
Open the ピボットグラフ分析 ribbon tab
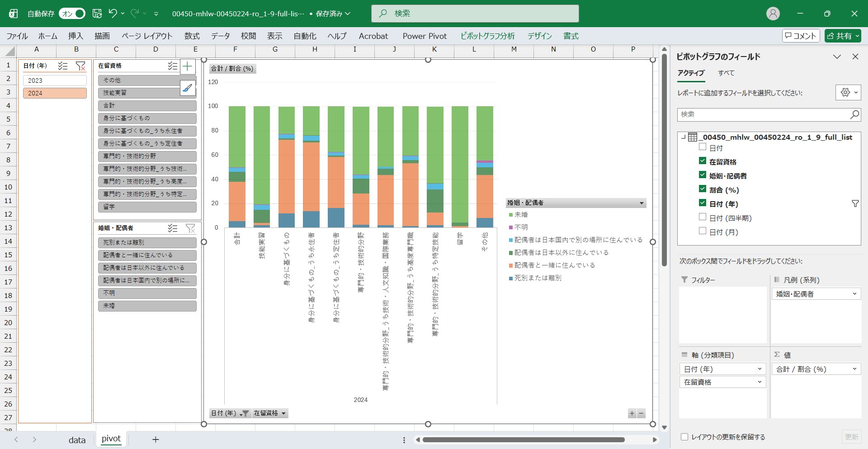(x=487, y=36)
